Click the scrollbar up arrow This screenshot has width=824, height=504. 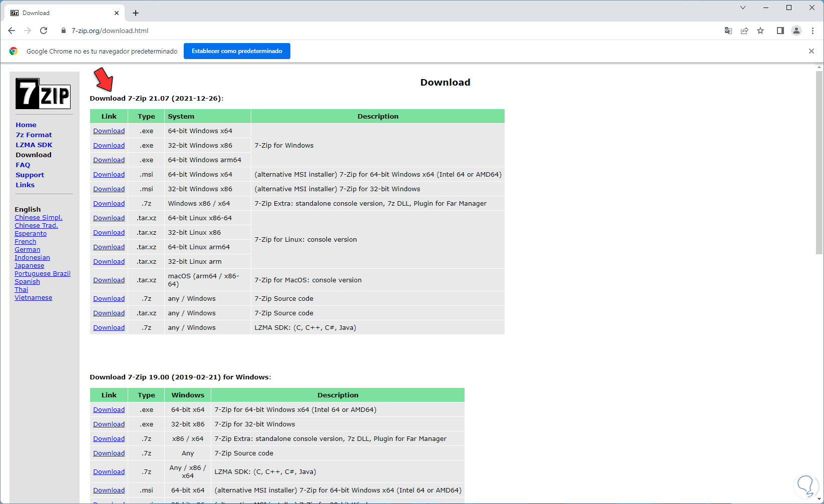[x=819, y=67]
